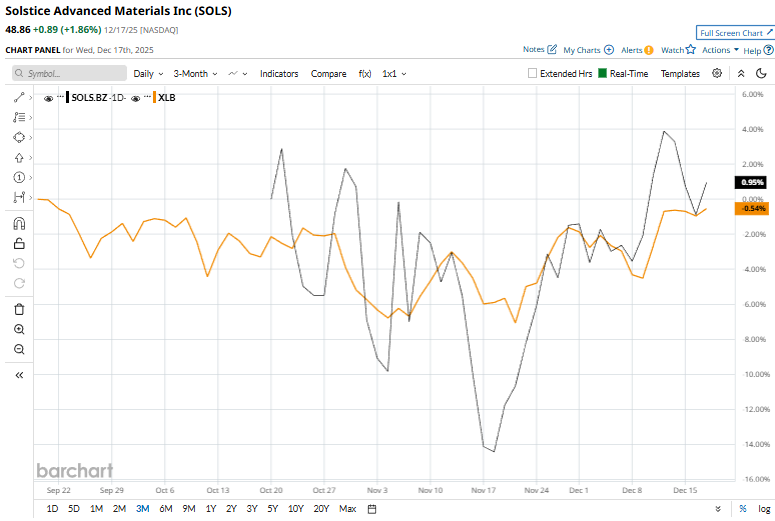Open Alerts warning icon

click(649, 50)
